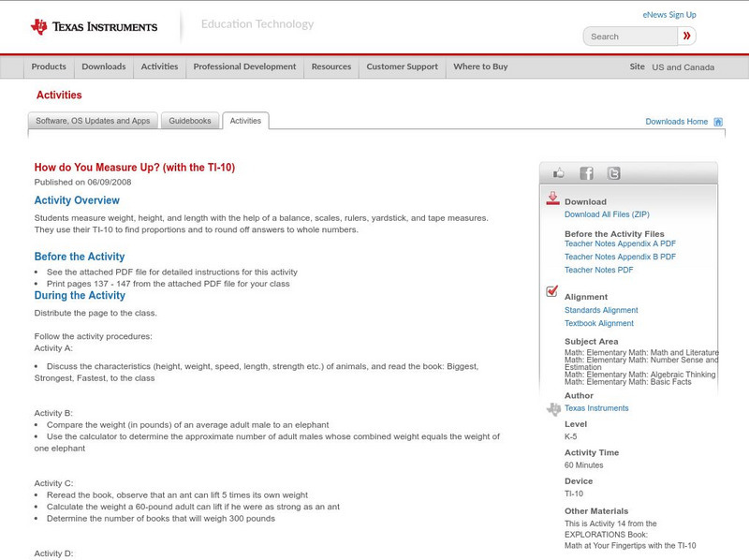Open the Professional Development menu
Screen dimensions: 749x560
tap(244, 66)
